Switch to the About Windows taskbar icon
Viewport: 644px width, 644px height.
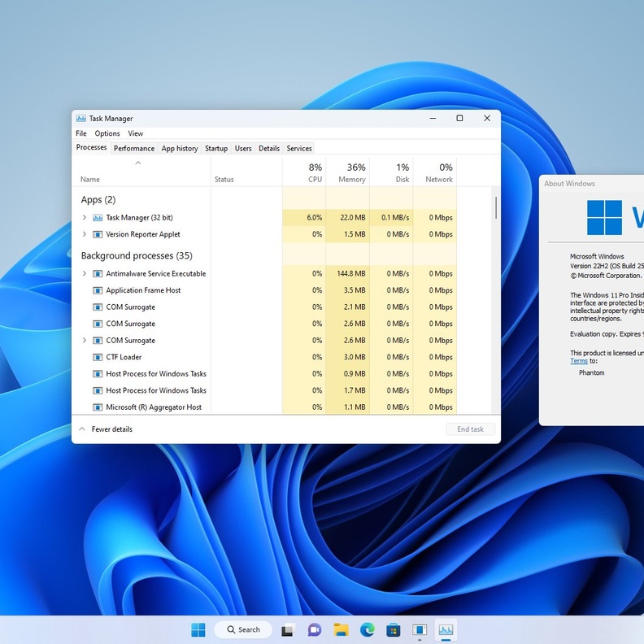(420, 629)
